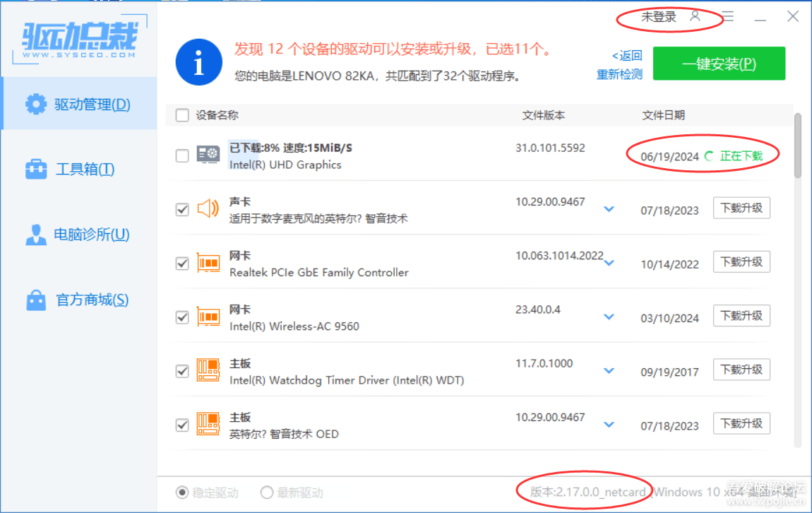Screen dimensions: 812x513
Task: Click the 重新检测 link
Action: pos(619,74)
